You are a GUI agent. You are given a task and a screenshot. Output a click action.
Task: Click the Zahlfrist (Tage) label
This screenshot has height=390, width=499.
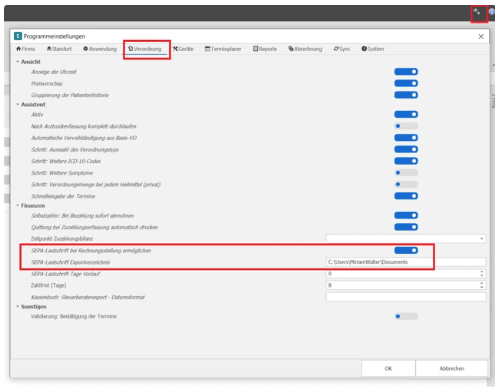tap(48, 285)
